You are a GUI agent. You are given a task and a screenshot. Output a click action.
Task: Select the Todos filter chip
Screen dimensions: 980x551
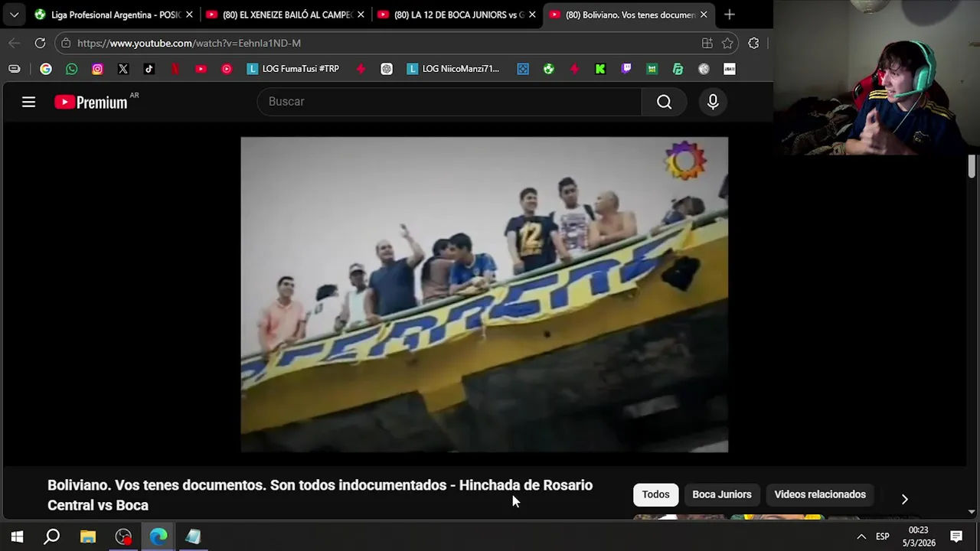tap(655, 494)
